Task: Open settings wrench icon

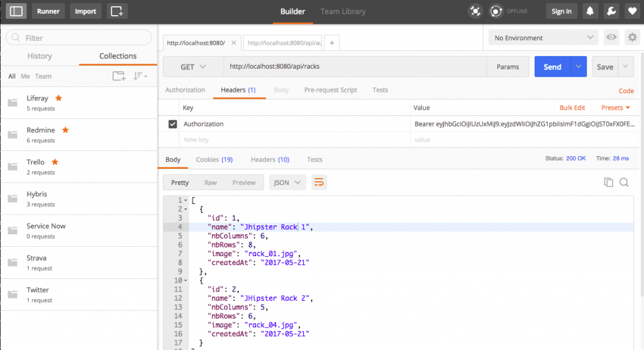Action: tap(610, 11)
